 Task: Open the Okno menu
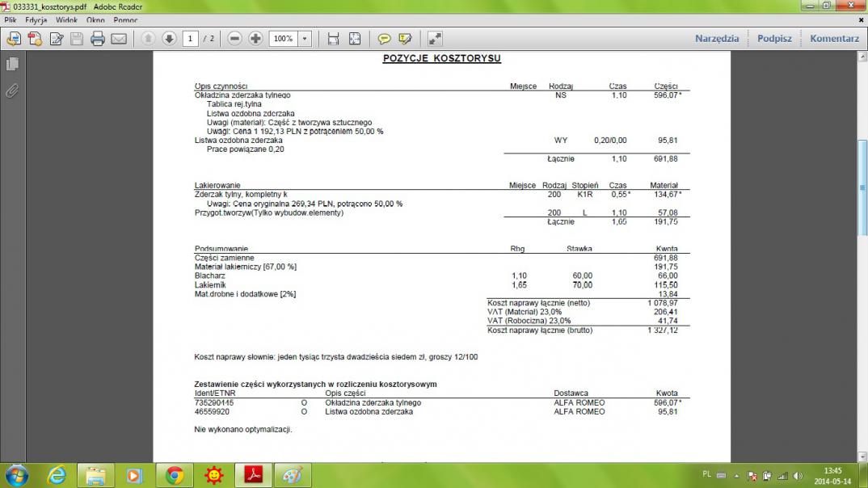[95, 20]
